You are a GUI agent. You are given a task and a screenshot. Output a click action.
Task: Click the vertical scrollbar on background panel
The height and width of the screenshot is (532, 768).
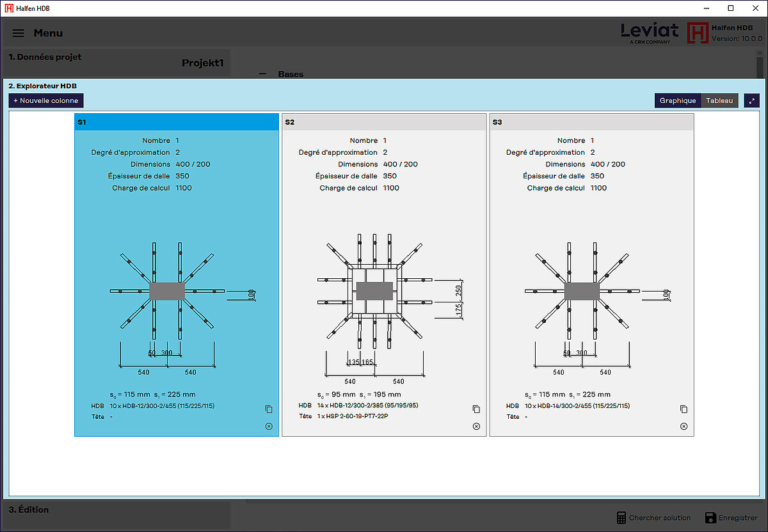click(x=760, y=67)
